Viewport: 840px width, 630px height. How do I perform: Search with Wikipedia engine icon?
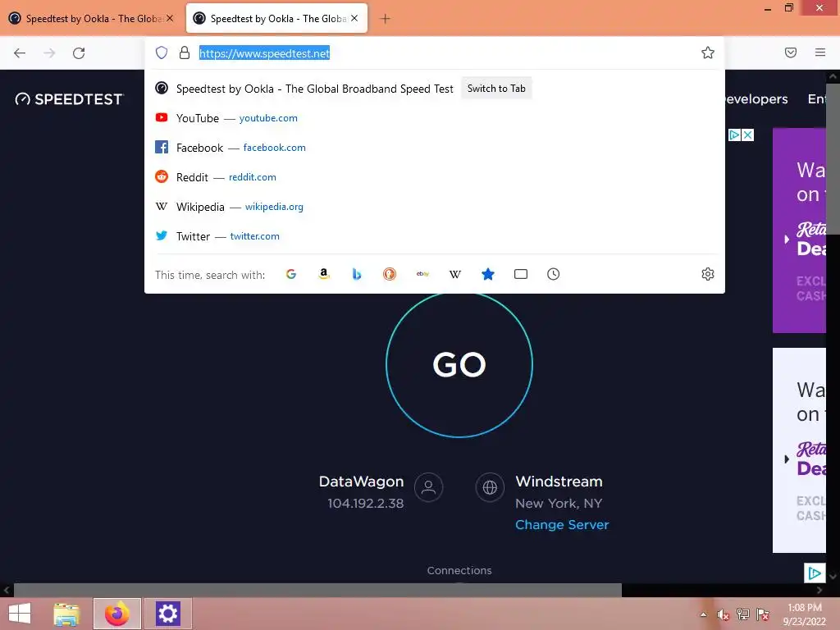(x=454, y=274)
